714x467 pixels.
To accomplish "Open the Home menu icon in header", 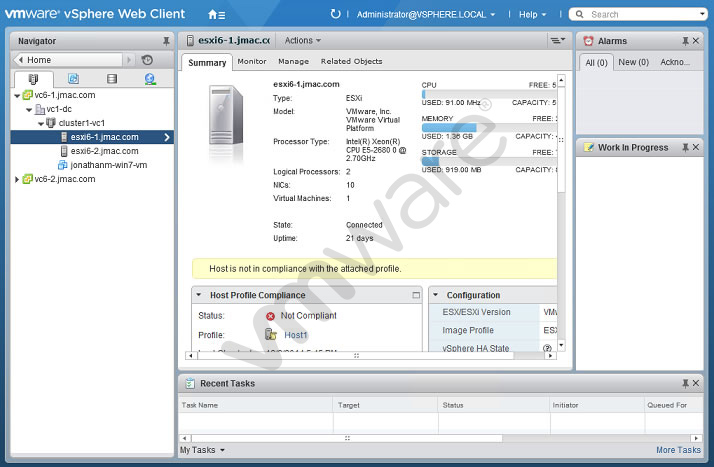I will click(x=216, y=15).
